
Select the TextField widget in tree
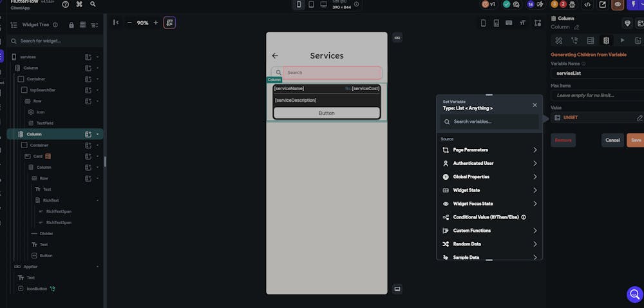point(45,123)
